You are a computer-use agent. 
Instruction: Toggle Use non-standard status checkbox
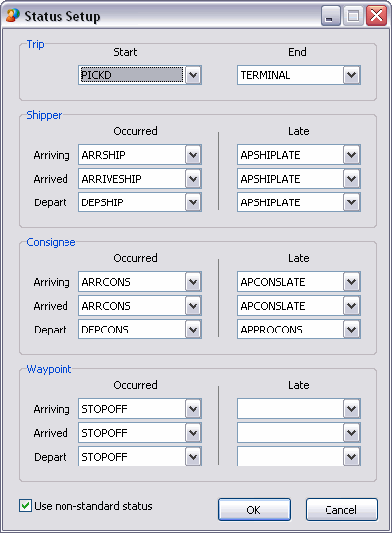click(25, 506)
